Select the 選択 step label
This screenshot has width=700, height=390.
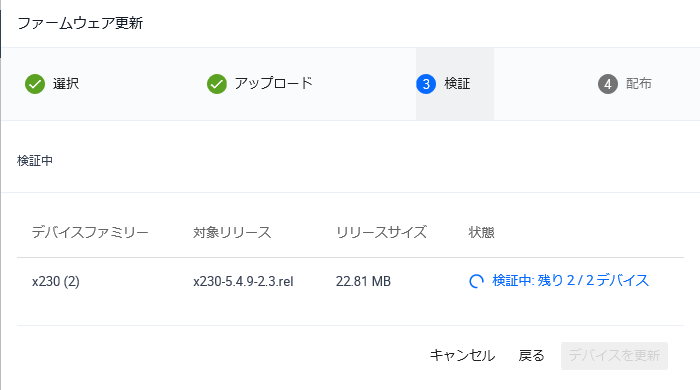66,83
